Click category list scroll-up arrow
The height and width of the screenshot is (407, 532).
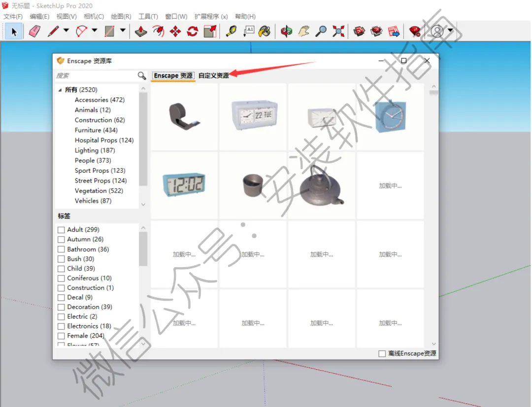coord(143,89)
